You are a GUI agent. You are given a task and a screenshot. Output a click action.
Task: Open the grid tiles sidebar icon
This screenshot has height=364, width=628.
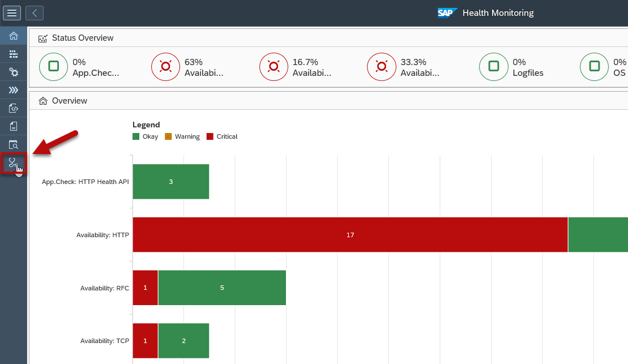click(14, 54)
